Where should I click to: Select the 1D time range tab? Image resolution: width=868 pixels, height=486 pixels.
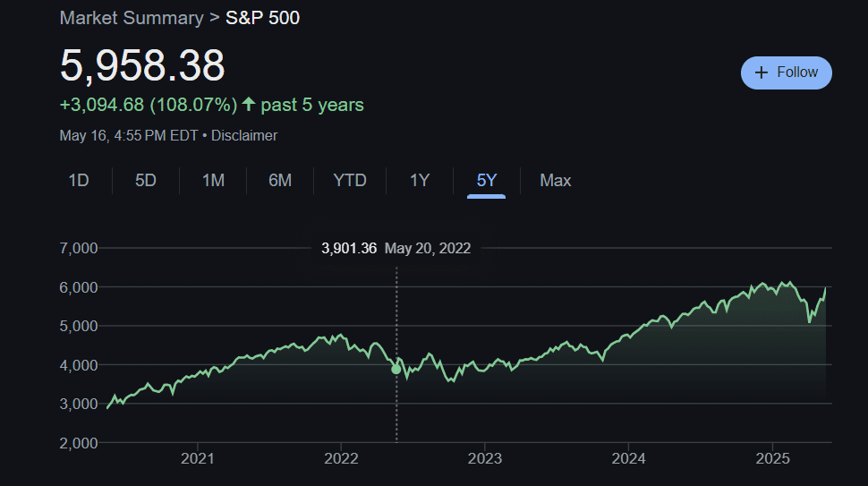(x=79, y=181)
